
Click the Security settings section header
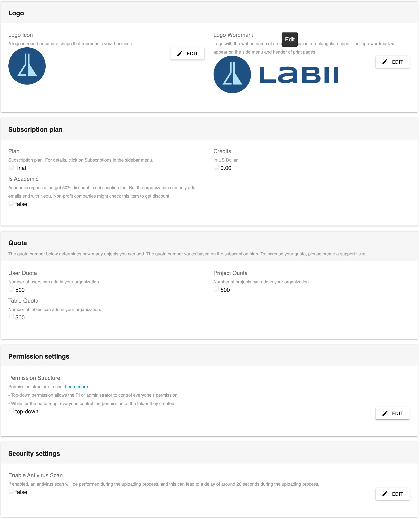point(34,454)
